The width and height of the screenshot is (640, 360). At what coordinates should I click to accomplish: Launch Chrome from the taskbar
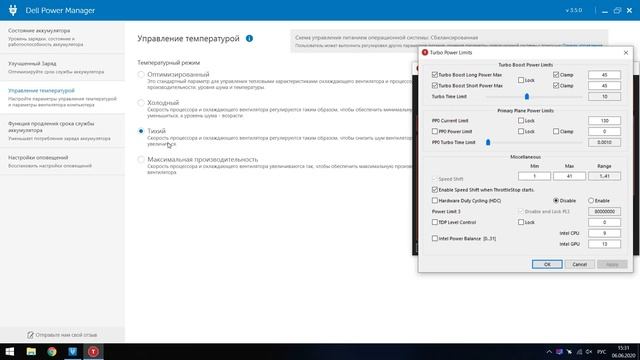[52, 351]
